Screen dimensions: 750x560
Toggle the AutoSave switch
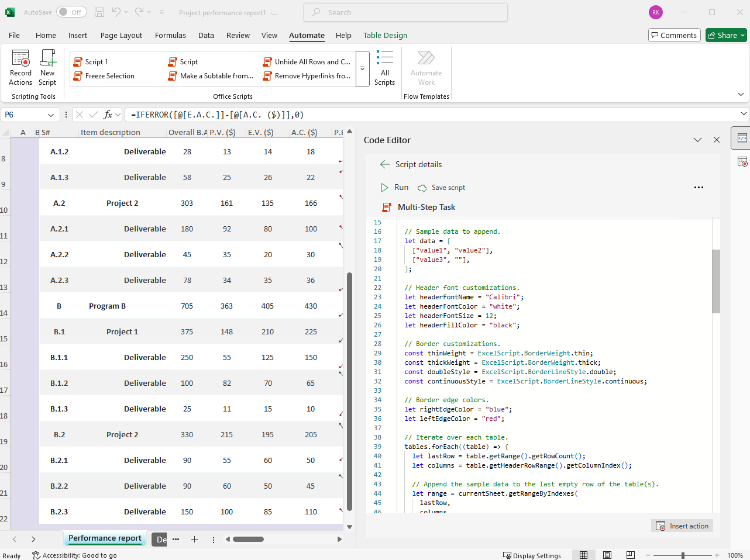click(71, 12)
